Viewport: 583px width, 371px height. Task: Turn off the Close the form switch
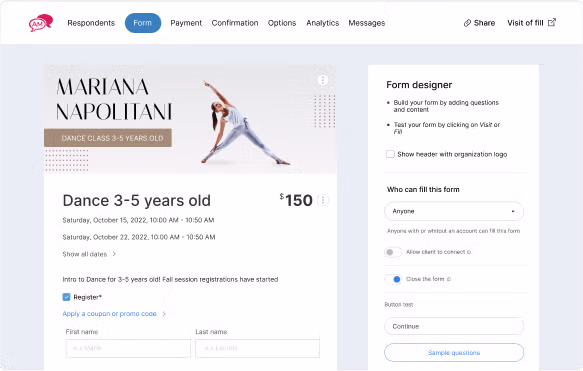coord(393,279)
